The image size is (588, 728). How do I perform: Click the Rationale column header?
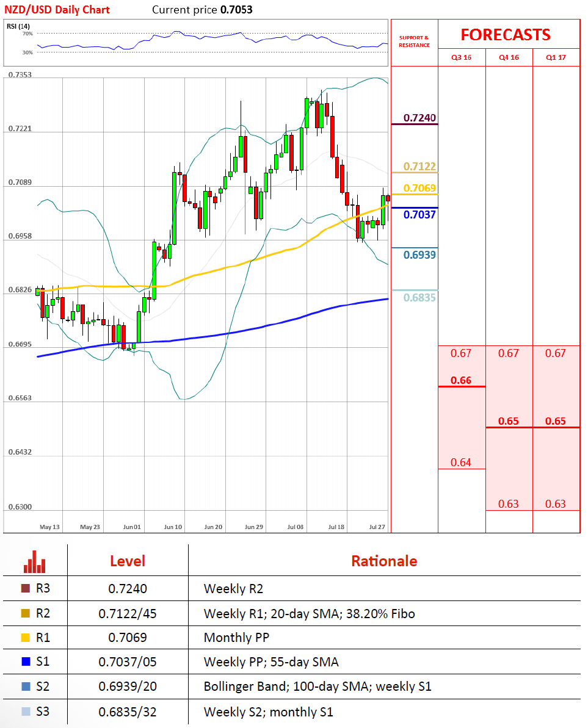384,561
